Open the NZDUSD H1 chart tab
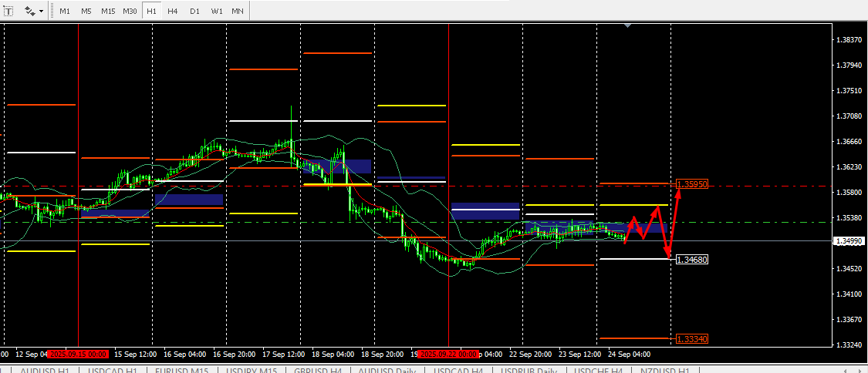The image size is (868, 373). coord(665,370)
